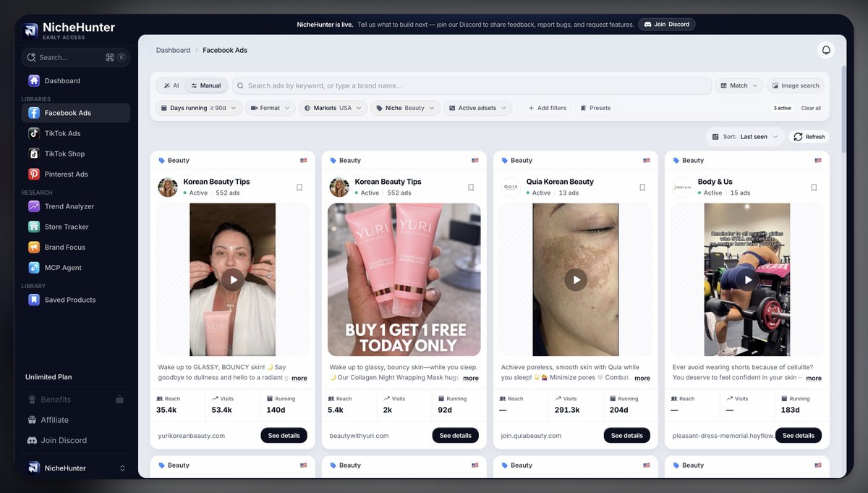The image size is (868, 493).
Task: Bookmark the yurikoreanbeauty.com Korean Beauty Tips ad
Action: coord(299,187)
